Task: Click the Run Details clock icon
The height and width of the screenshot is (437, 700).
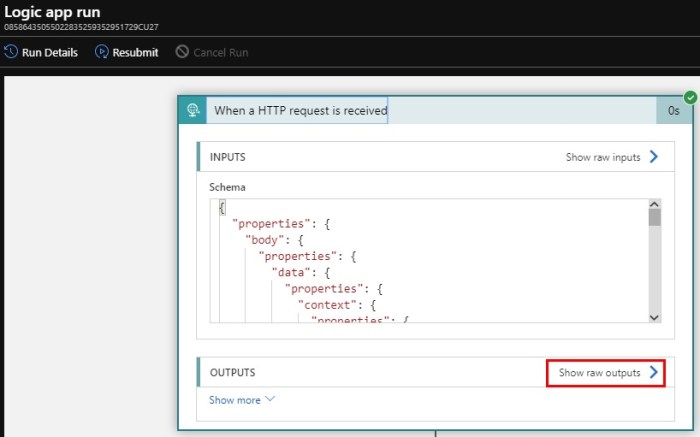Action: tap(10, 52)
